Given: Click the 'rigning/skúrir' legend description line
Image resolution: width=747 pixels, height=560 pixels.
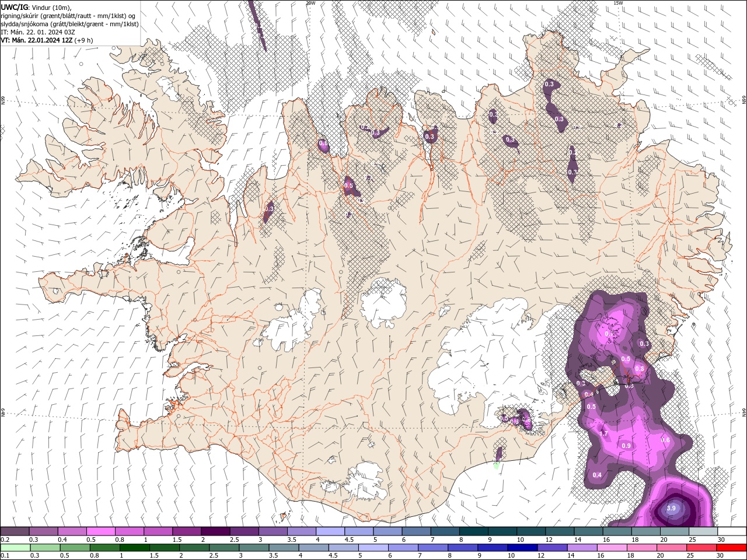Looking at the screenshot, I should [x=69, y=15].
